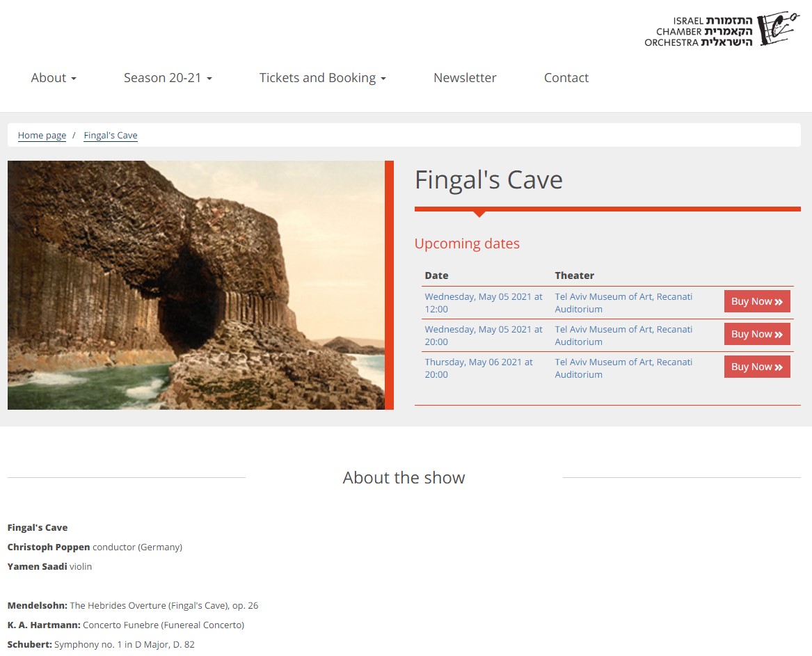812x656 pixels.
Task: Open the Contact page
Action: click(x=566, y=78)
